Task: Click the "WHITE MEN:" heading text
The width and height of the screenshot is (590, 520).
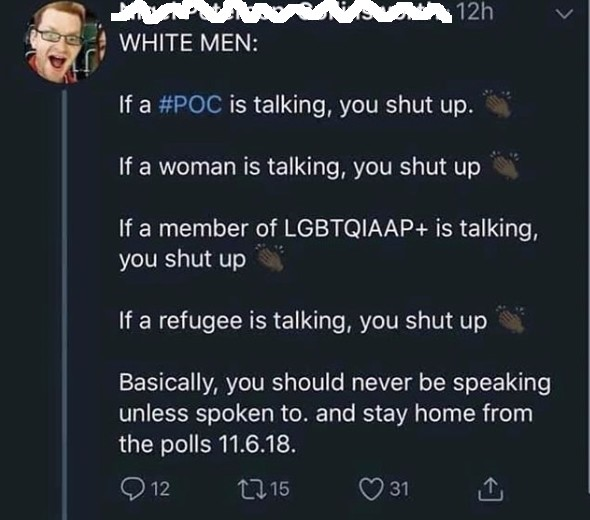Action: 189,43
